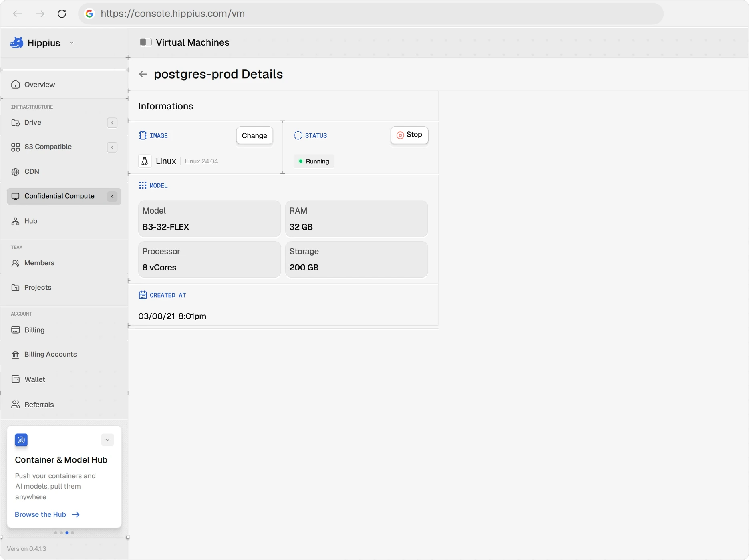Click the 8 vCores processor value
Screen dimensions: 749x560
[x=159, y=268]
